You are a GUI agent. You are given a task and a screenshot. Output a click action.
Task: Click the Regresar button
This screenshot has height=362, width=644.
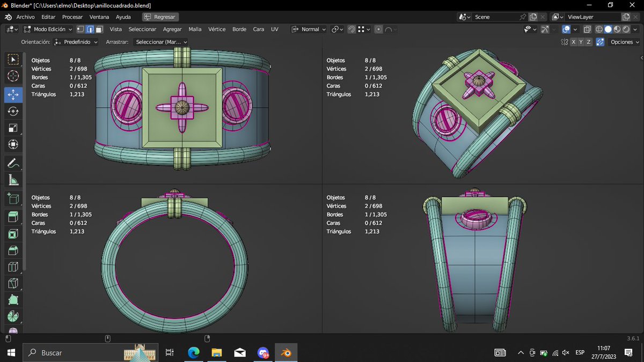160,17
